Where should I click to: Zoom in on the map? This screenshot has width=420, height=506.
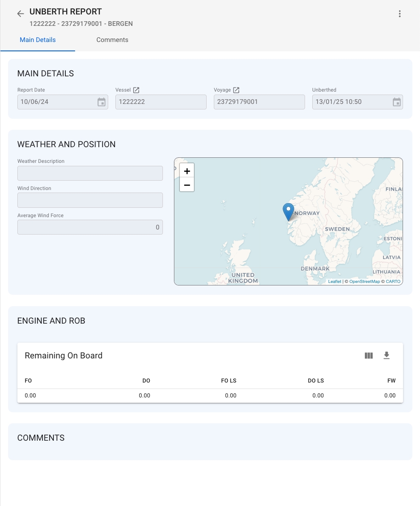tap(187, 171)
